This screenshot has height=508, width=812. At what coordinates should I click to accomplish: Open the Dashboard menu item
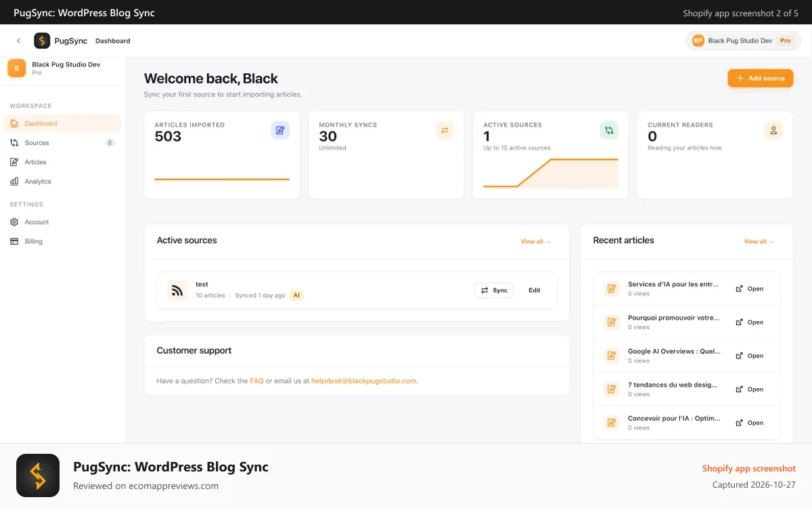pyautogui.click(x=62, y=123)
